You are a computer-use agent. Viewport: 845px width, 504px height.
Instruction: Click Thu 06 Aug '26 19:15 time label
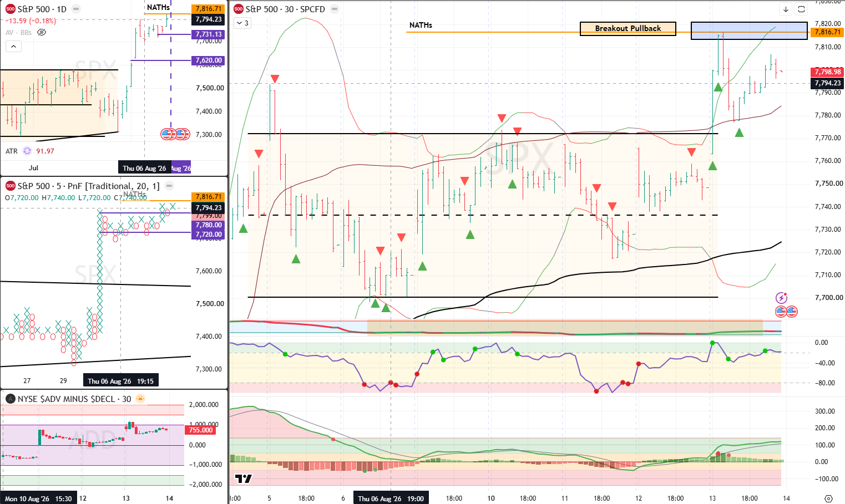(120, 381)
